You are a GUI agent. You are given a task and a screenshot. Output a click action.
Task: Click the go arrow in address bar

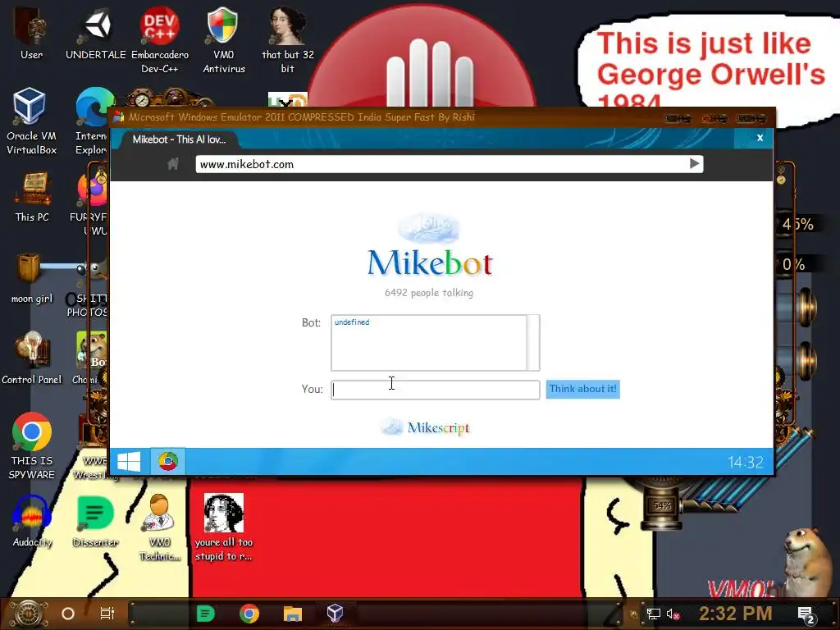point(694,163)
